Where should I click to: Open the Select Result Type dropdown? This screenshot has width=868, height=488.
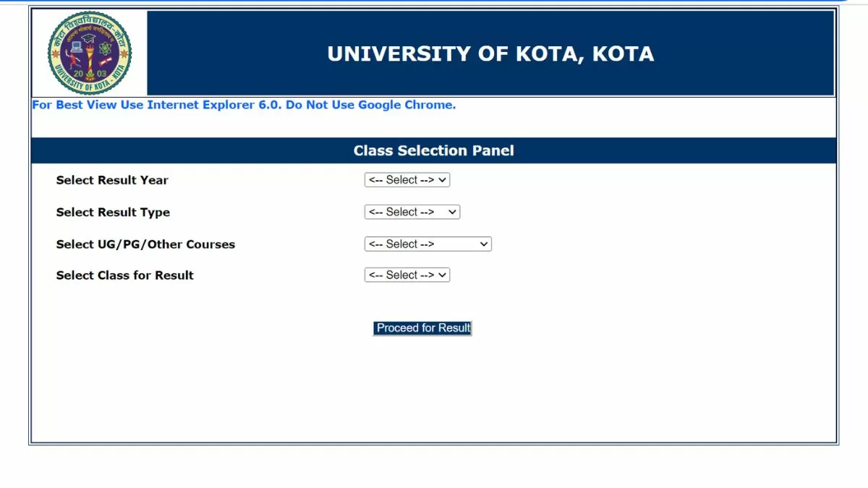(412, 212)
